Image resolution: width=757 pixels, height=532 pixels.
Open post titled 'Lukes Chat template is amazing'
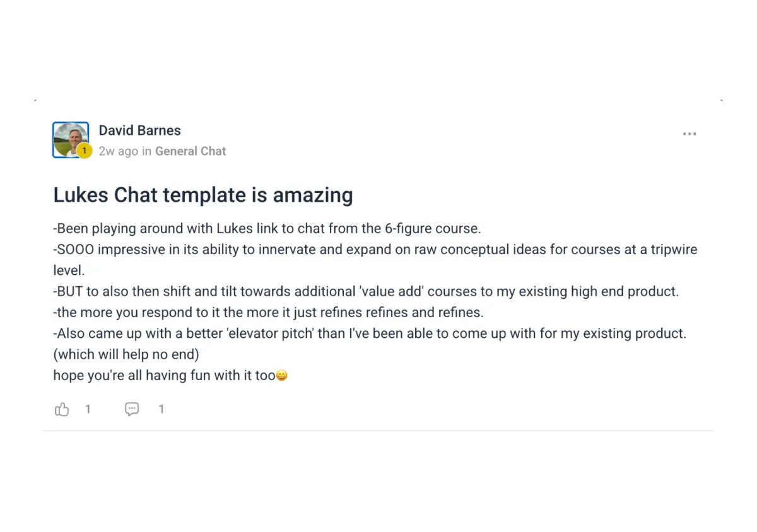[203, 195]
